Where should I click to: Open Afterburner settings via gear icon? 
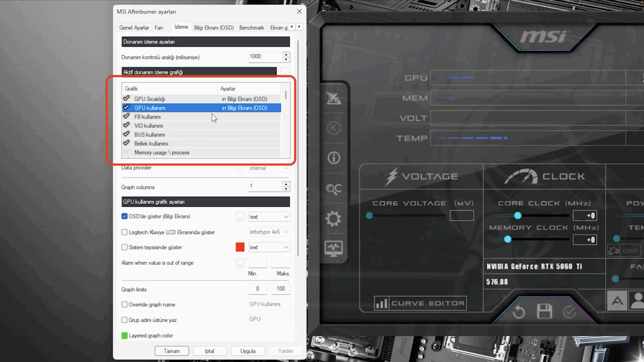click(x=334, y=219)
